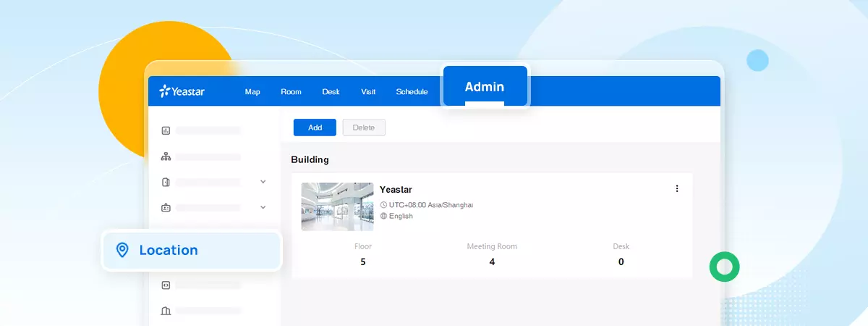Expand the device sidebar item chevron
This screenshot has width=868, height=326.
[263, 182]
